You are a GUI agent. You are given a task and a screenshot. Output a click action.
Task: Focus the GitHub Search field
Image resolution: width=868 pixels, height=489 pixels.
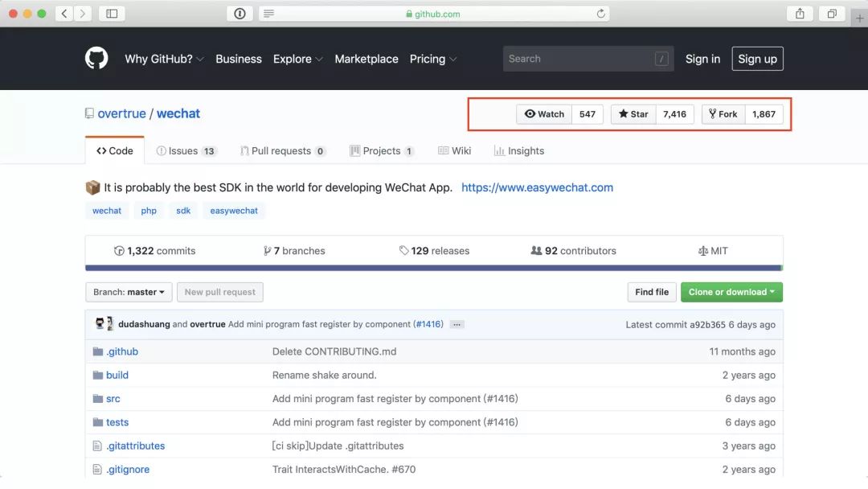[588, 59]
